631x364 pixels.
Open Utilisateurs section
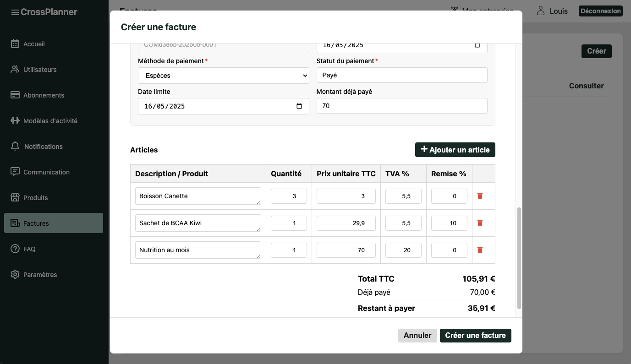[x=54, y=70]
